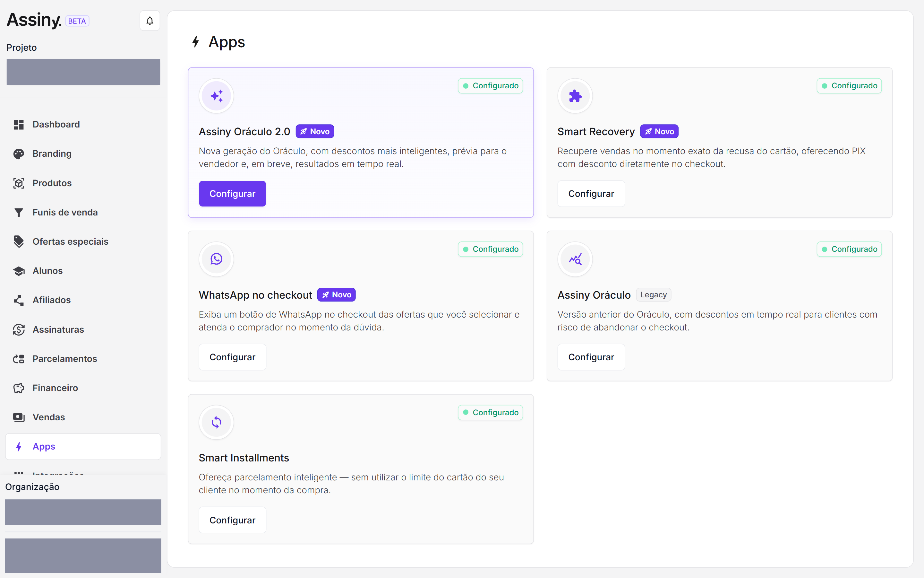Viewport: 924px width, 578px height.
Task: Click the Dashboard grid icon in sidebar
Action: tap(19, 125)
